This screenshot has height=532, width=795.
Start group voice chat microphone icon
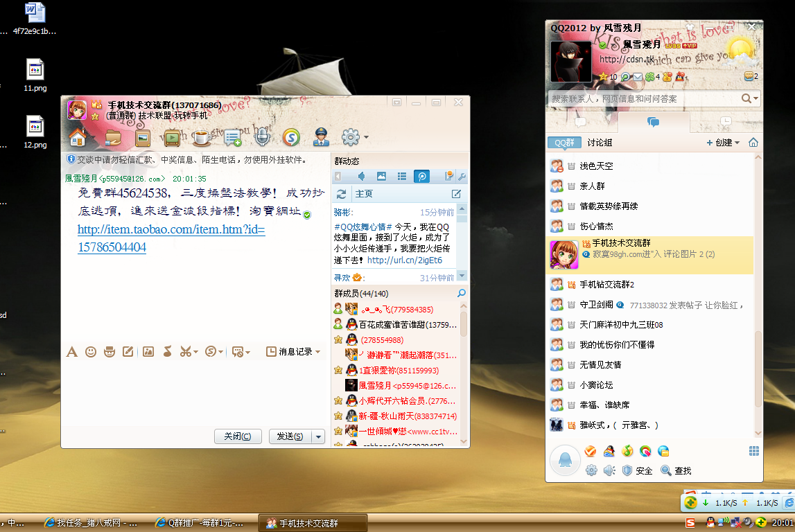coord(261,137)
